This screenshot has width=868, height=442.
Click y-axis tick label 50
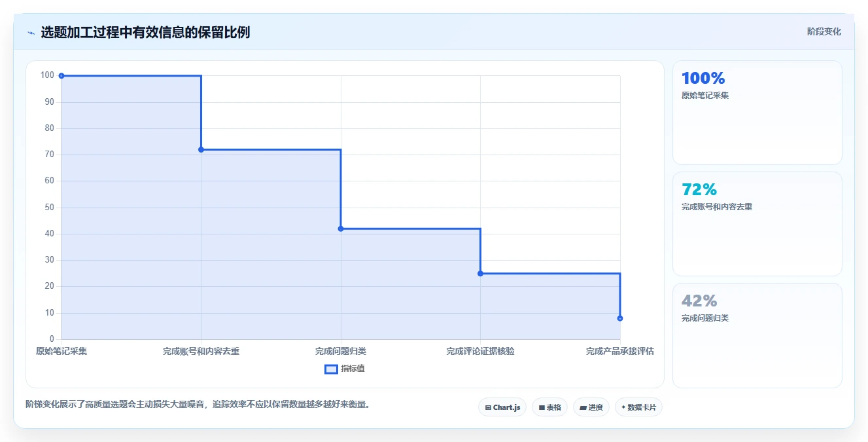50,208
